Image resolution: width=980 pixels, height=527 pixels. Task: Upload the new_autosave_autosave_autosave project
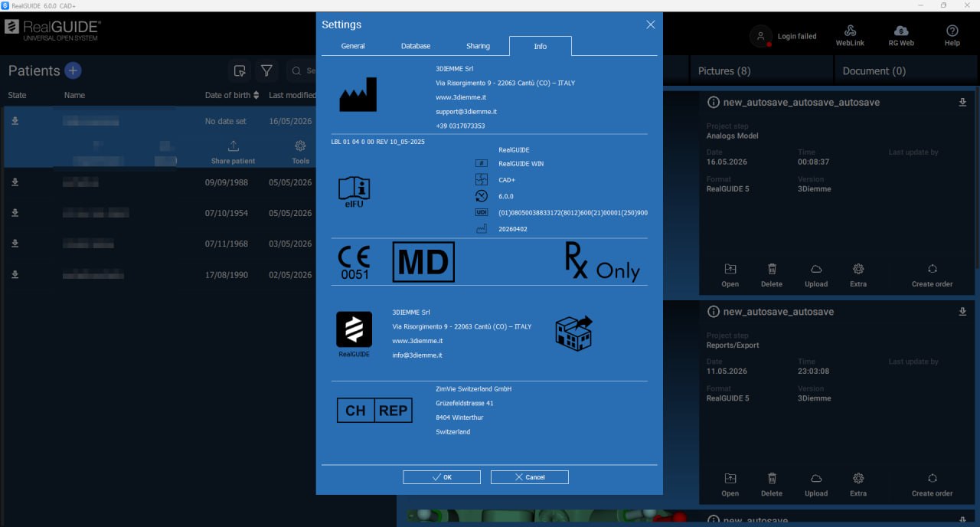click(x=816, y=276)
